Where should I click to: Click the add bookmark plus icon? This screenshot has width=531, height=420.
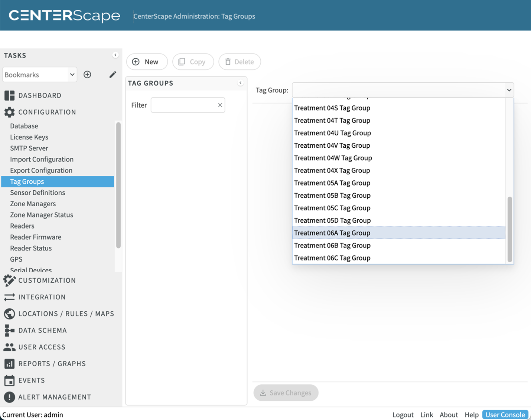[87, 75]
